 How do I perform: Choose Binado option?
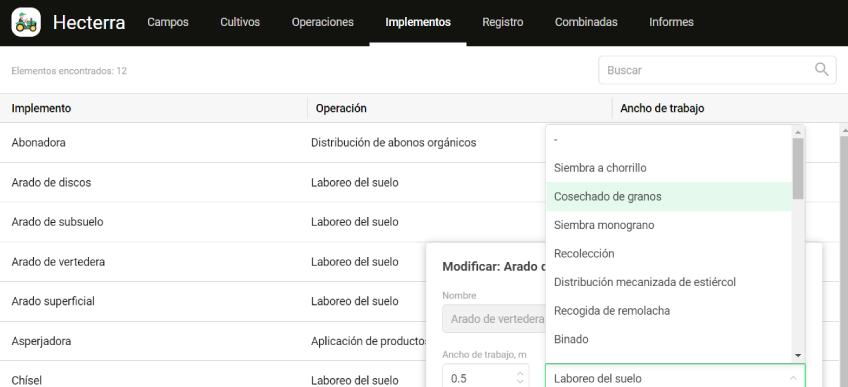pyautogui.click(x=669, y=339)
